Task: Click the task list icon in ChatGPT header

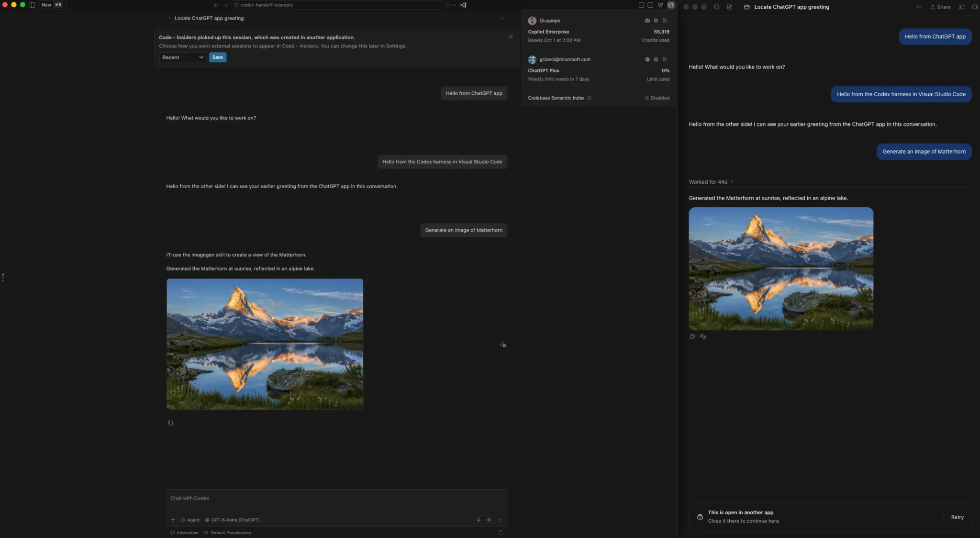Action: [x=961, y=7]
